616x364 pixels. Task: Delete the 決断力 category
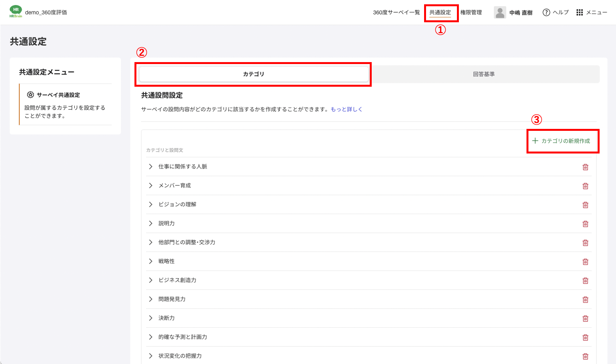pos(586,319)
